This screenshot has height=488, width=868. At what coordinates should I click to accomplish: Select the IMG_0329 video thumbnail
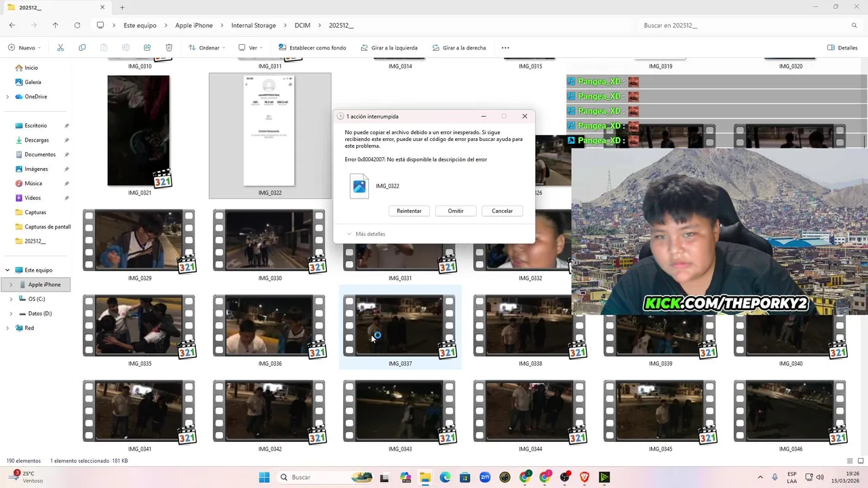(139, 241)
